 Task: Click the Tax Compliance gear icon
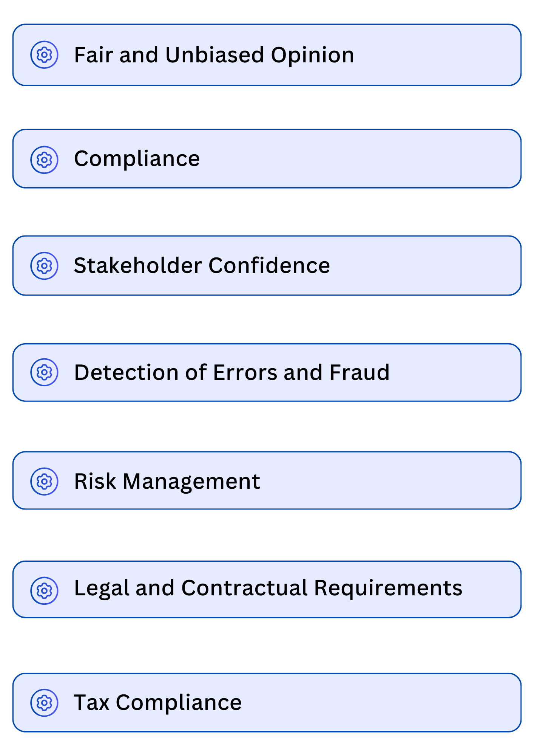(44, 702)
